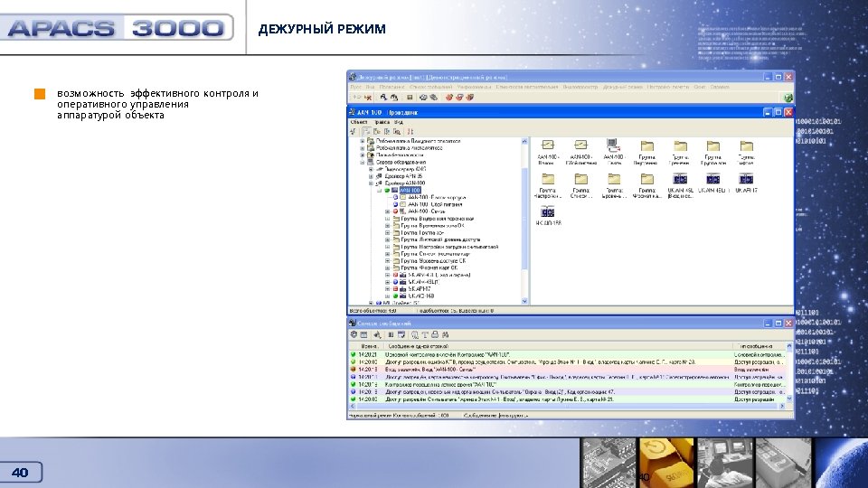Select the Группа Временная folder icon in the right pane
This screenshot has width=868, height=488.
pyautogui.click(x=680, y=145)
